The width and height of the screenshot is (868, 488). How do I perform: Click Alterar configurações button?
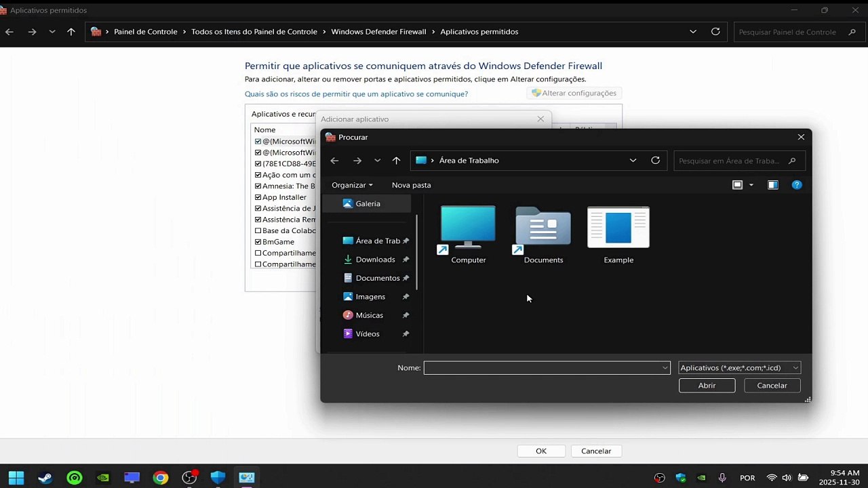pyautogui.click(x=574, y=93)
